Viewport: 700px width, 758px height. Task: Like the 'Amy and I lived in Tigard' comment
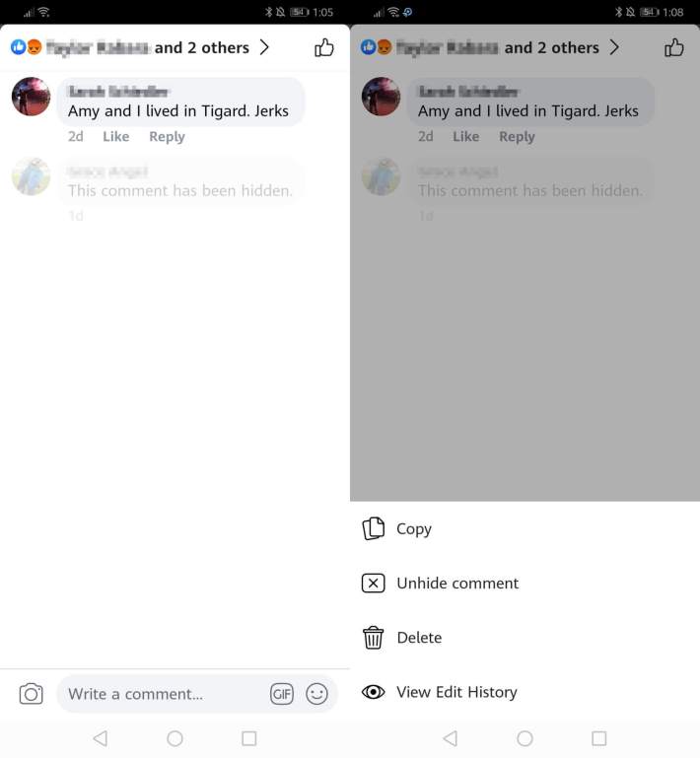116,137
